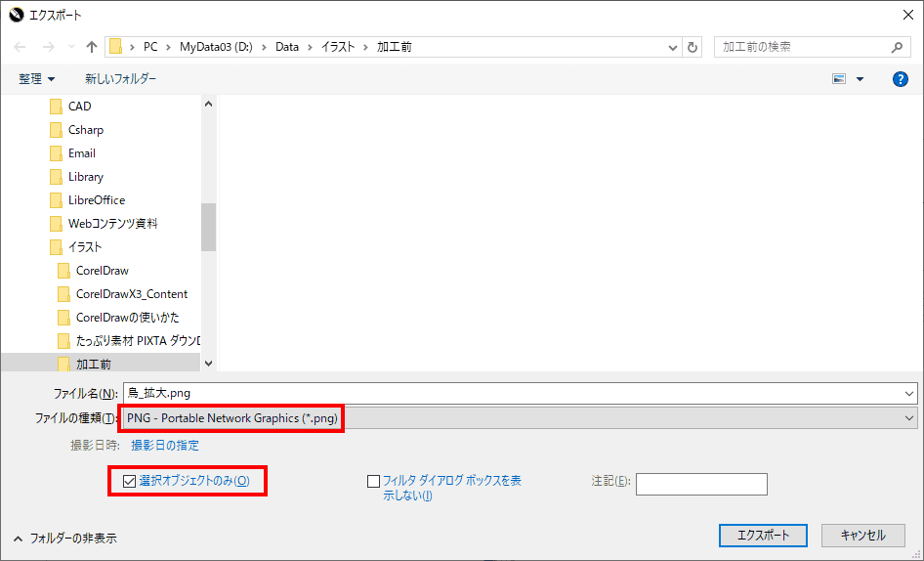
Task: Open the CorelDrawの使いかた folder
Action: [118, 318]
